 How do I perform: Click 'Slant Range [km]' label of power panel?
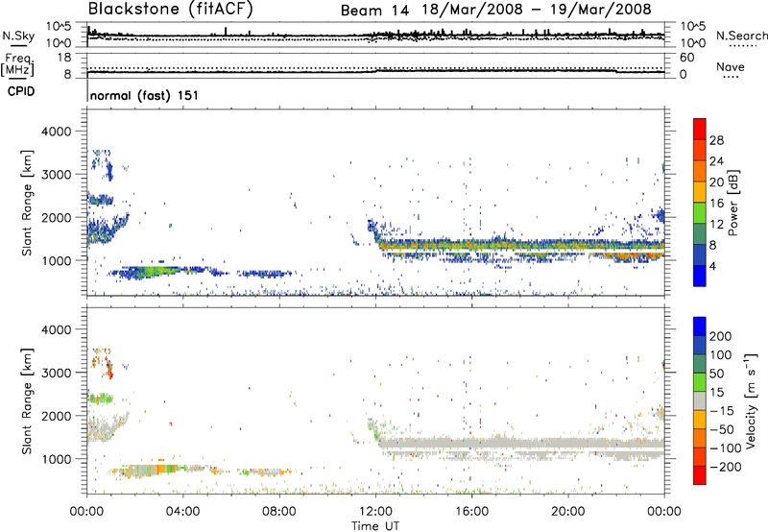tap(27, 203)
